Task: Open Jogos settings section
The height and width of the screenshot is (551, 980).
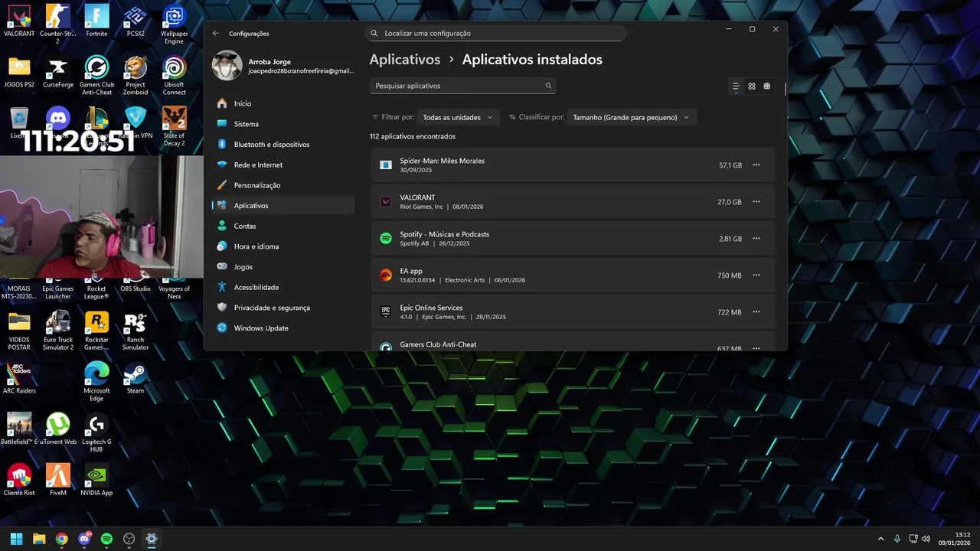Action: coord(283,267)
